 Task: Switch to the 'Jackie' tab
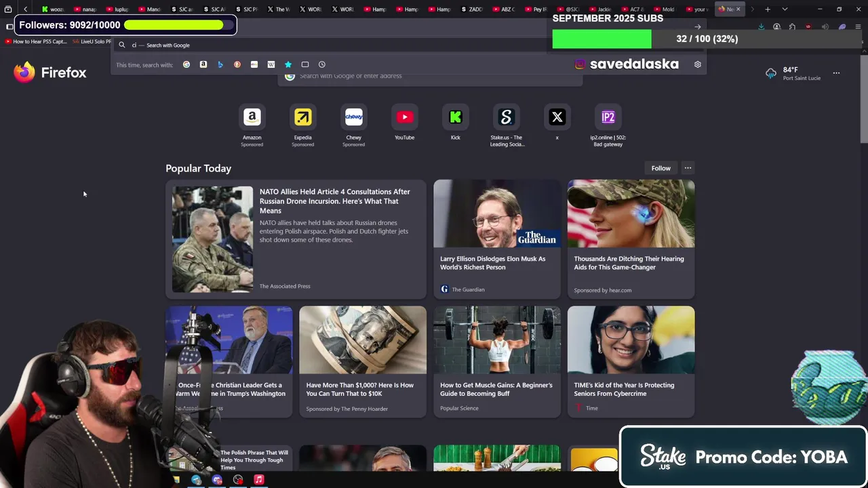tap(600, 9)
